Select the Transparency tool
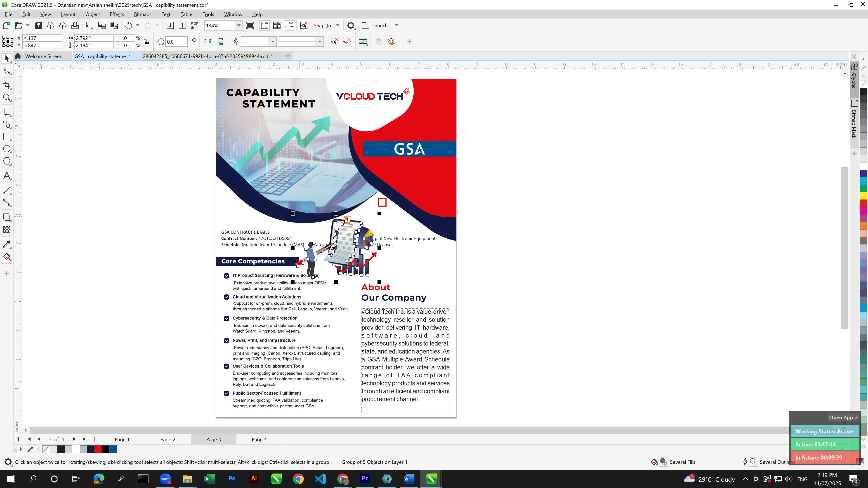Screen dimensions: 868x488 (x=7, y=229)
